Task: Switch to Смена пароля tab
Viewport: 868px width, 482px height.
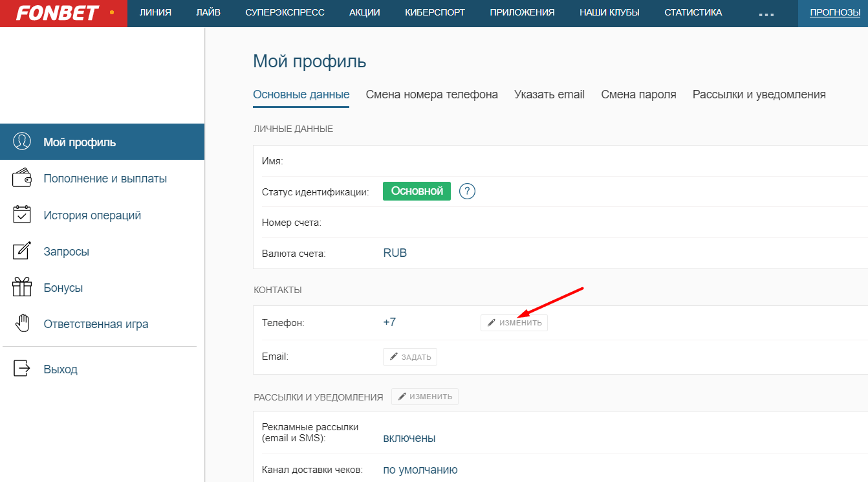Action: (x=639, y=94)
